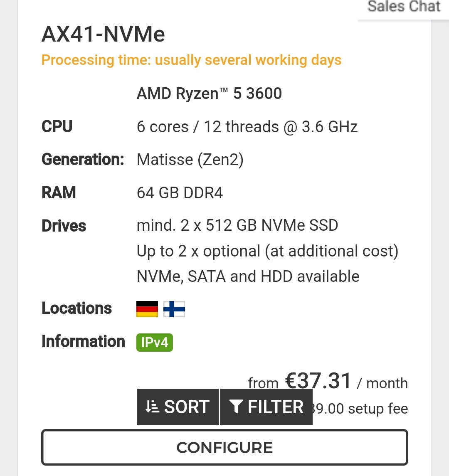This screenshot has width=449, height=476.
Task: Click the setup fee text
Action: click(360, 409)
